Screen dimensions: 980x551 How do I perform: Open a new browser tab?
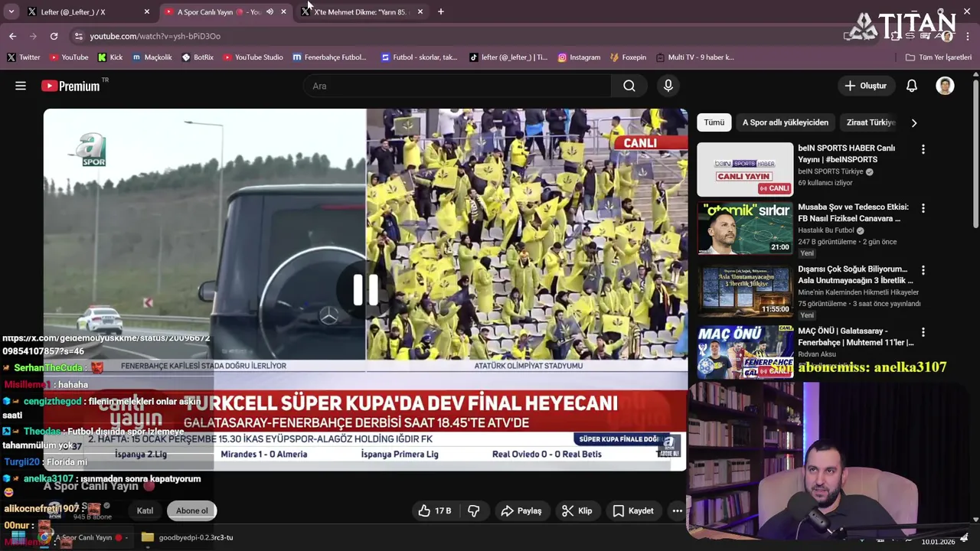440,11
